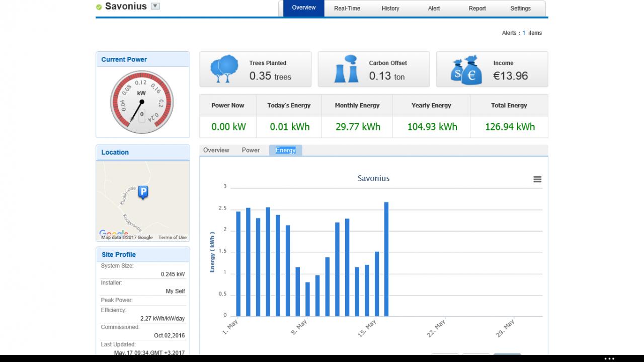Click Today's Energy value 0.01 kWh

[290, 127]
